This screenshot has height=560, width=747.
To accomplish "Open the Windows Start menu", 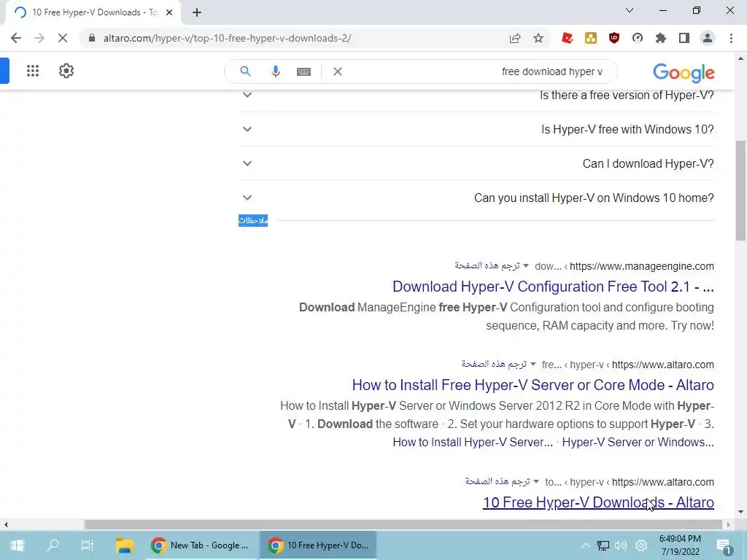I will click(x=17, y=545).
